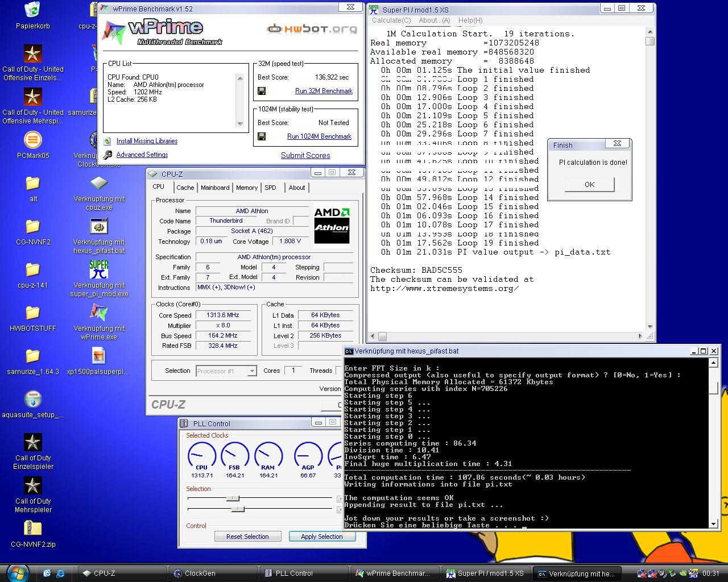Image resolution: width=728 pixels, height=582 pixels.
Task: Launch the wPrime.exe desktop shortcut
Action: coord(99,313)
